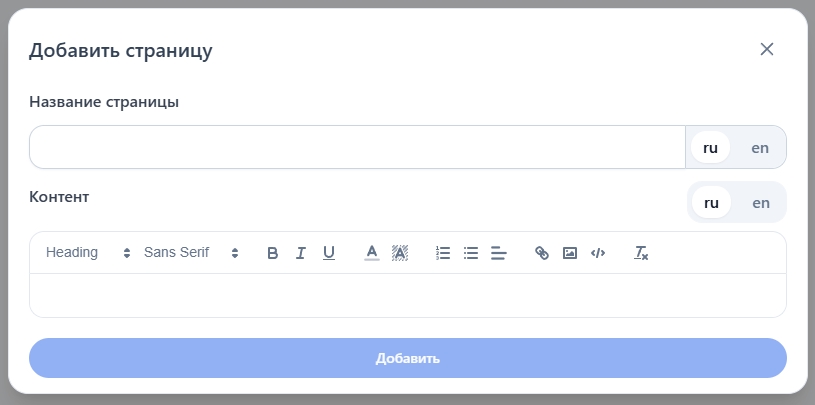The image size is (815, 405).
Task: Open the Sans Serif font dropdown
Action: pos(191,253)
